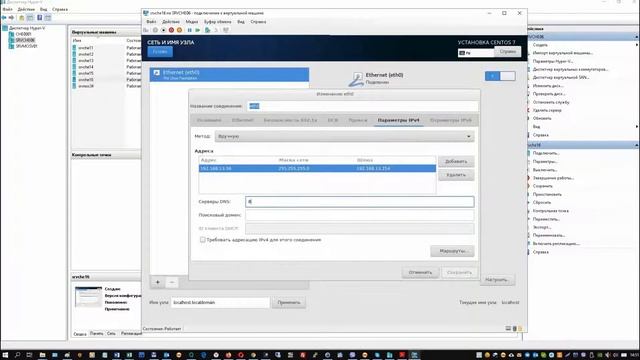Open File Explorer from the taskbar
Viewport: 640px width, 360px height.
(x=42, y=355)
